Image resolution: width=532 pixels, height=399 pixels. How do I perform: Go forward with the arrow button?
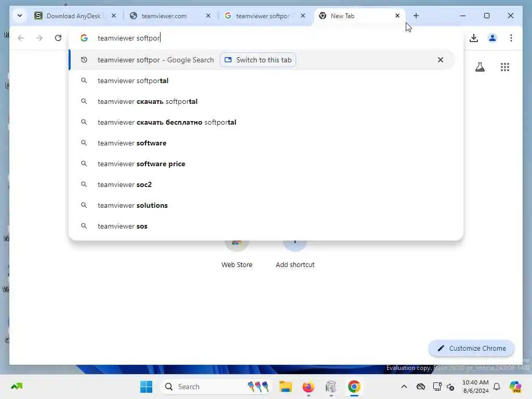click(39, 38)
